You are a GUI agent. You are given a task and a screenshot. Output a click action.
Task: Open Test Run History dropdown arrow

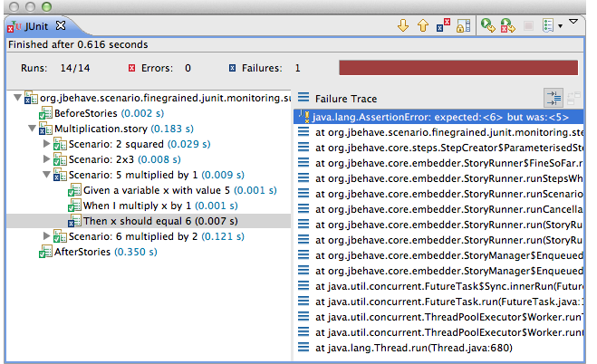560,26
